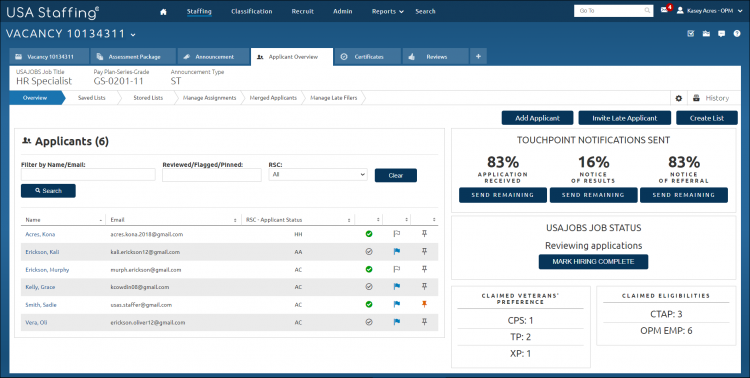Unflag applicant Vera, Oli
Image resolution: width=750 pixels, height=378 pixels.
point(397,322)
